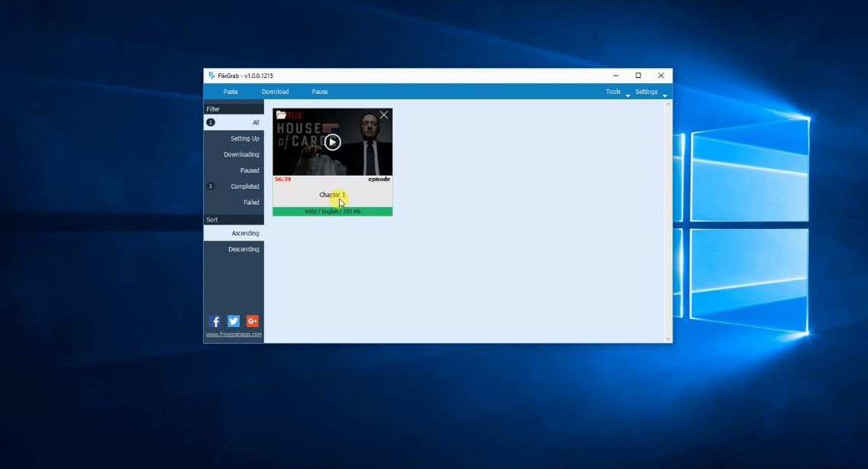Close the FlixGrab window

pyautogui.click(x=661, y=76)
